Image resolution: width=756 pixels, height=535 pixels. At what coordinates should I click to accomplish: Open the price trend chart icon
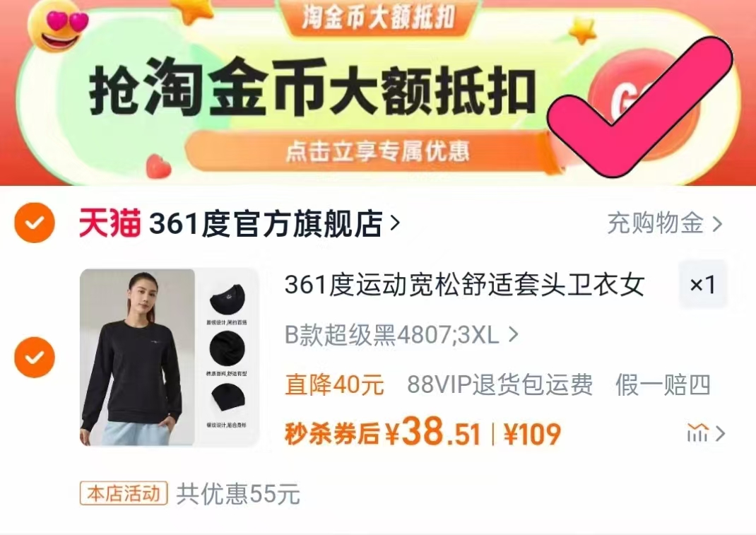pos(698,433)
